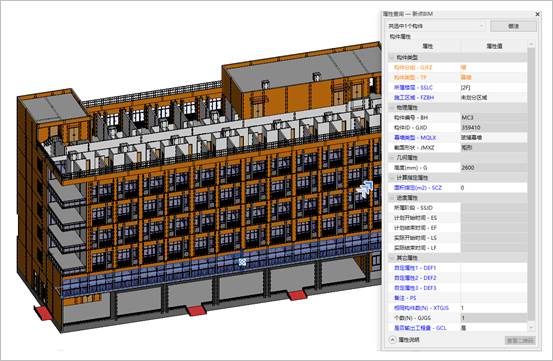The image size is (553, 361).
Task: Select the SSLC property row
Action: 458,87
